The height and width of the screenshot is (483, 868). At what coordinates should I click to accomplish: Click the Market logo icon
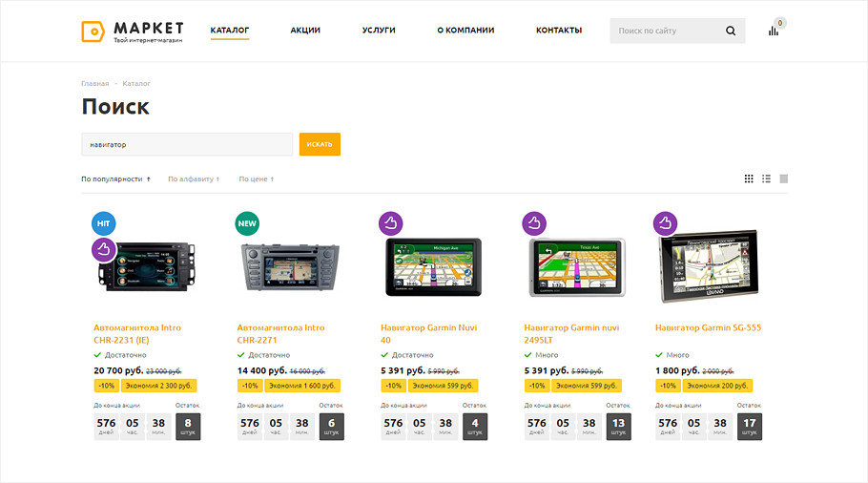coord(93,31)
